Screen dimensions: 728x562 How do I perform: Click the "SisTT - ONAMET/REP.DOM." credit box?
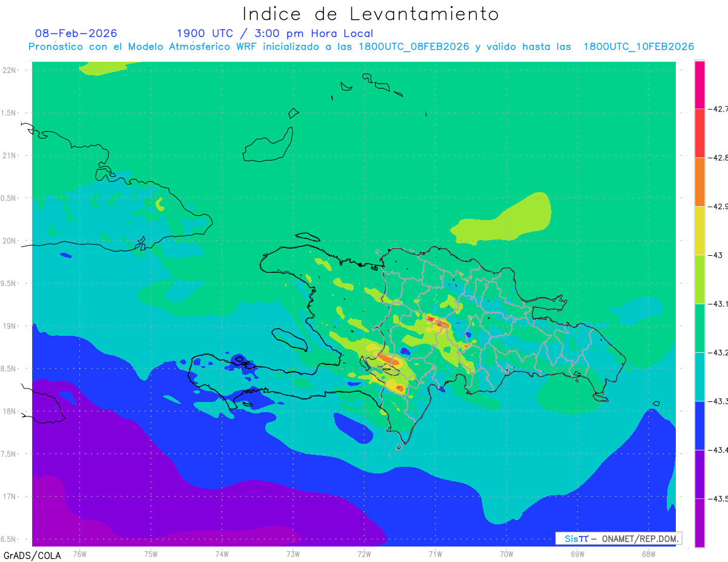(618, 538)
